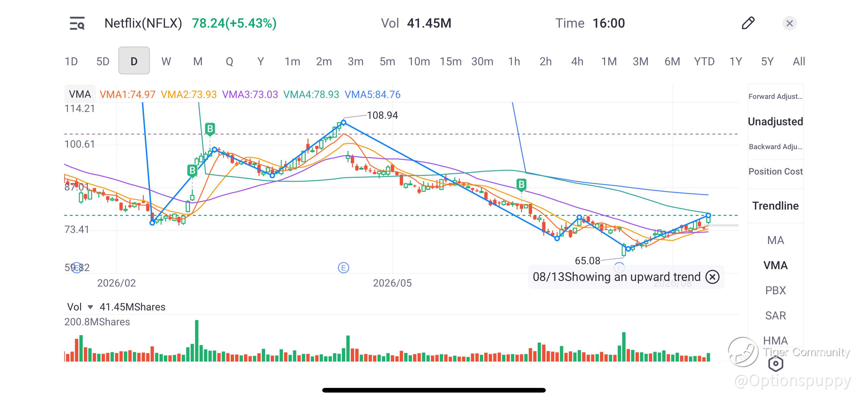The image size is (868, 400).
Task: Close the chart with X button
Action: (789, 23)
